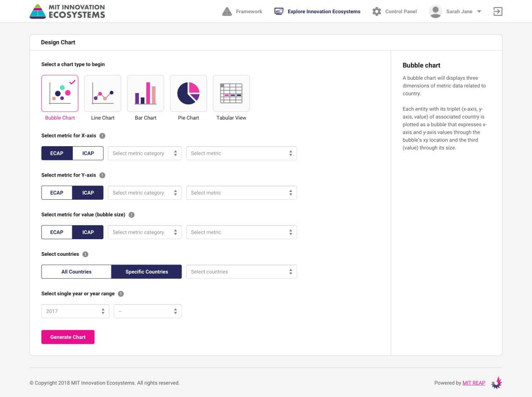This screenshot has width=532, height=397.
Task: Click the Design Chart panel heading
Action: [58, 42]
